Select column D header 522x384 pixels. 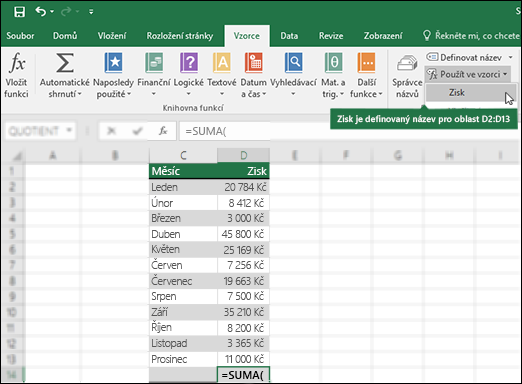pyautogui.click(x=243, y=155)
